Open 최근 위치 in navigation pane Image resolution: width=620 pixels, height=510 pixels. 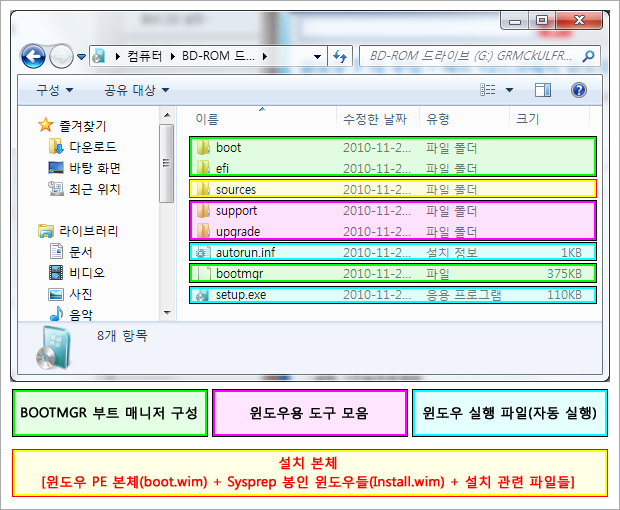point(95,189)
